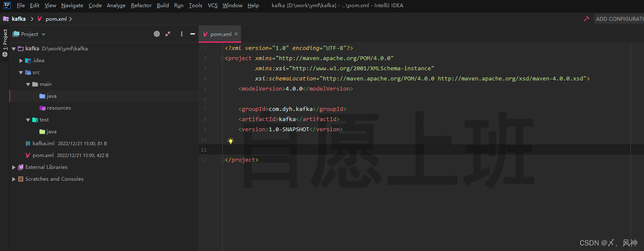Click the IntelliJ IDEA logo icon
This screenshot has height=251, width=644.
tap(7, 6)
